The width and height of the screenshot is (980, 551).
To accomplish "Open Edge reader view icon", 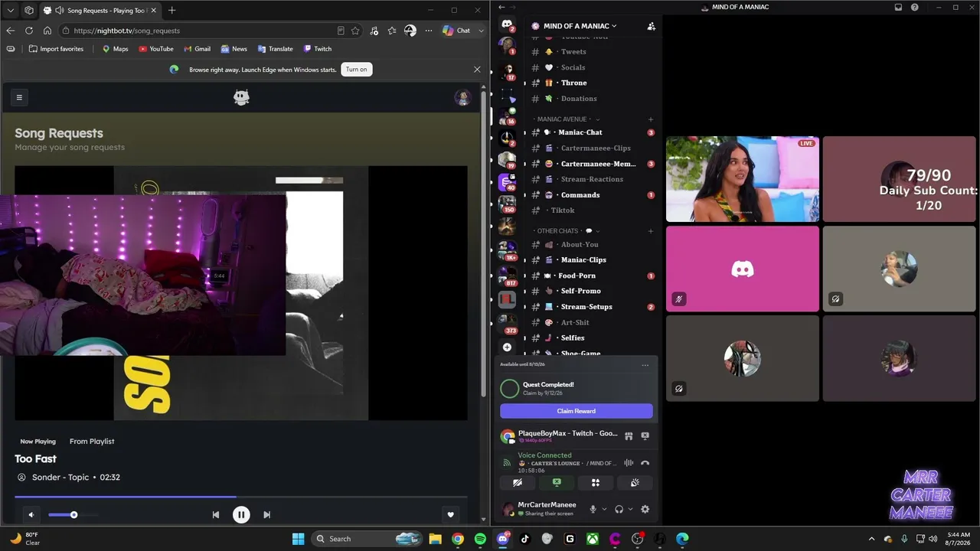I will pos(341,31).
